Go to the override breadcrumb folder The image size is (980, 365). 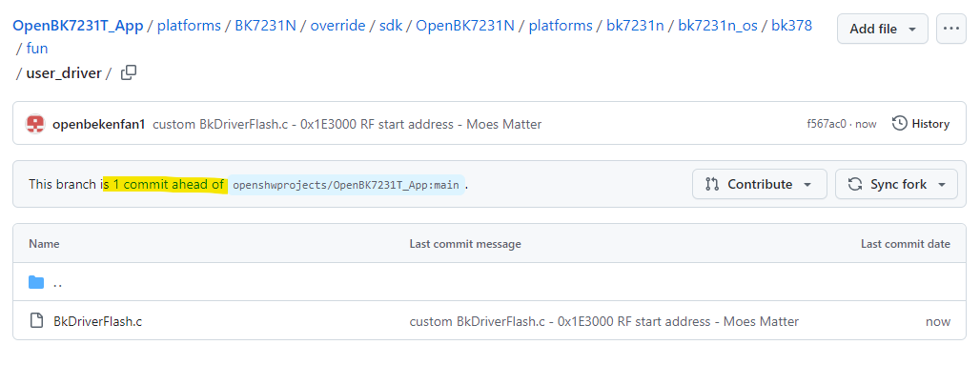click(337, 26)
